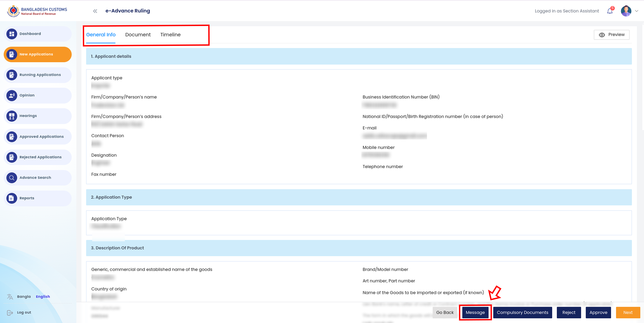The height and width of the screenshot is (323, 644).
Task: Click the Running Applications sidebar icon
Action: [x=12, y=75]
